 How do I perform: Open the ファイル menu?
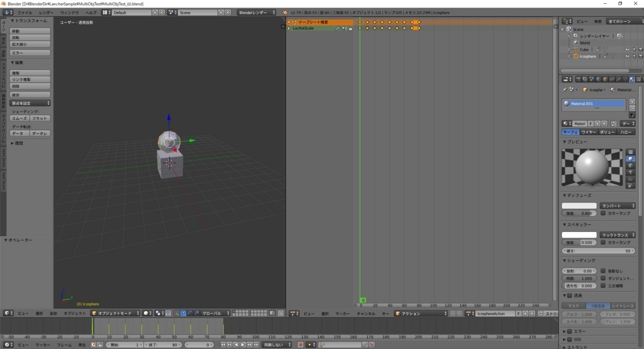tap(25, 13)
